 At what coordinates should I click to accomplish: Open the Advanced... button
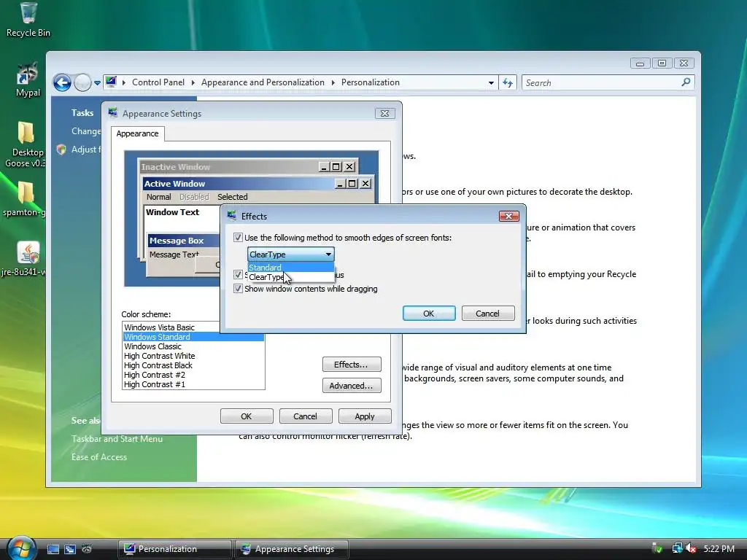click(x=352, y=385)
